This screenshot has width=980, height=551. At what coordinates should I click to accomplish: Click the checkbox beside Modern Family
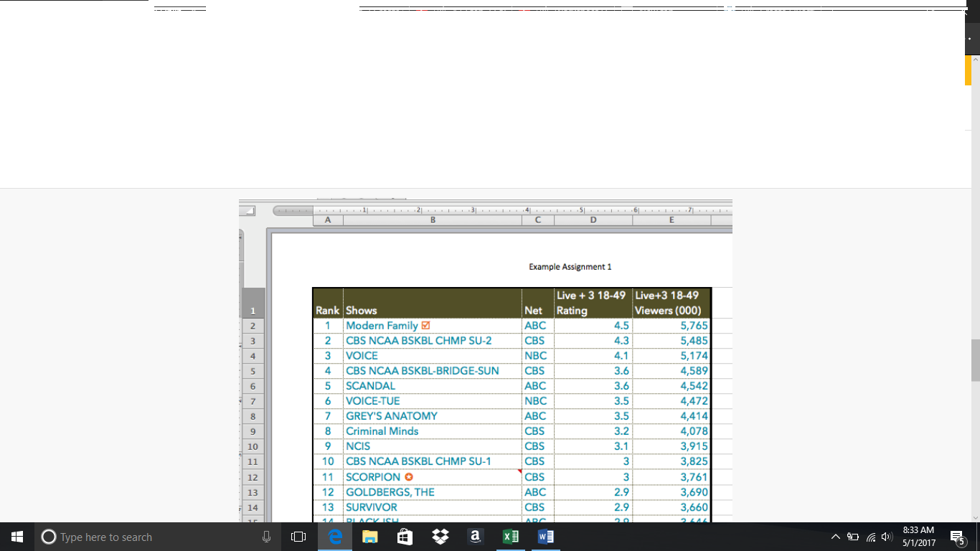[x=426, y=326]
